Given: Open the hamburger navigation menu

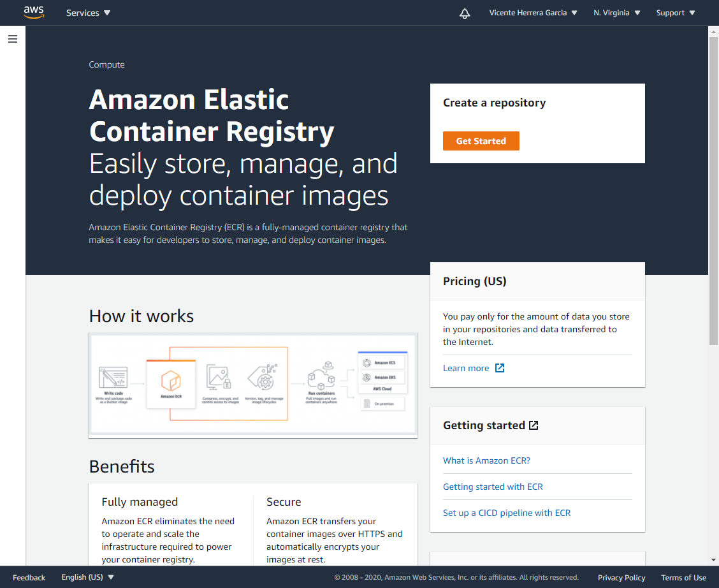Looking at the screenshot, I should (13, 39).
